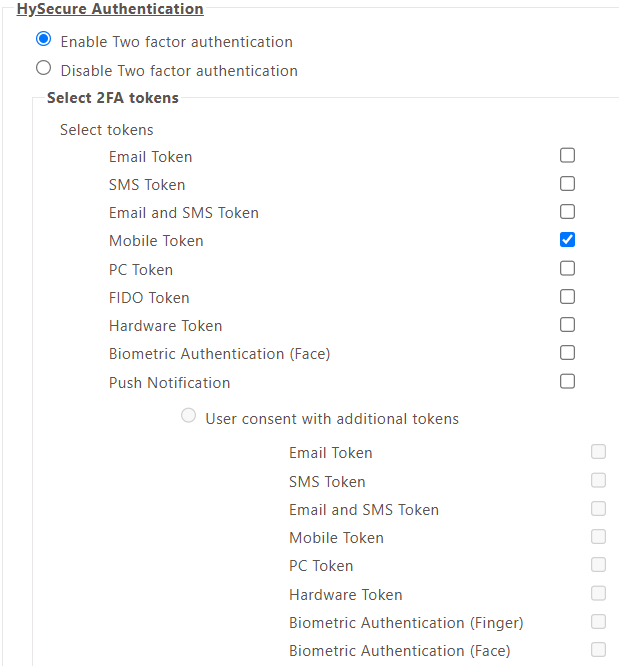The image size is (619, 666).
Task: Select User consent with additional tokens radio
Action: (x=188, y=415)
